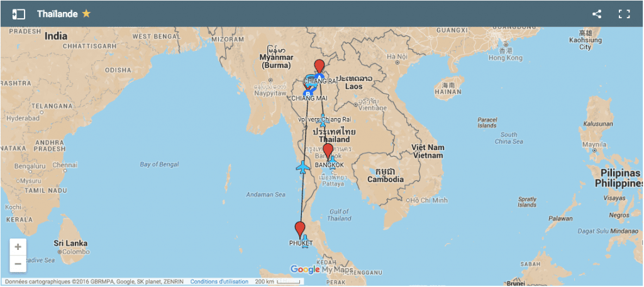This screenshot has height=287, width=644.
Task: Click the Việt Nam Vietnam label
Action: [x=428, y=152]
